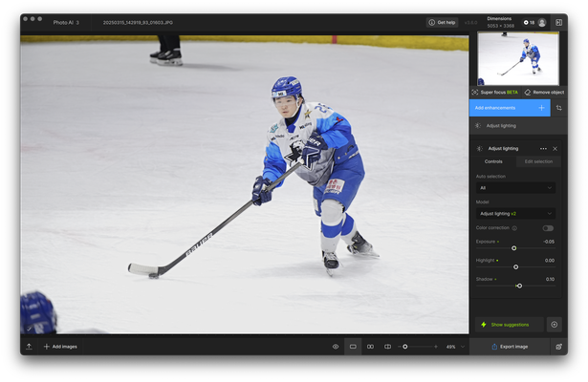Switch to the Edit selection tab
This screenshot has height=382, width=588.
click(538, 161)
